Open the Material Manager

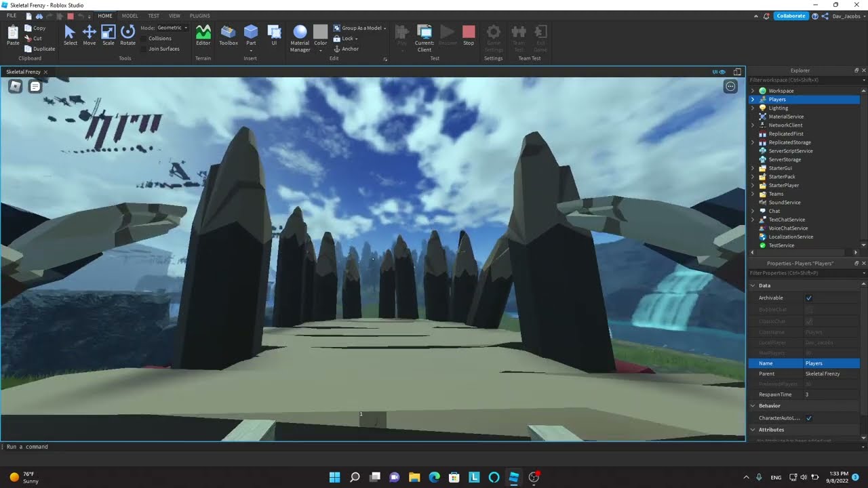[300, 39]
